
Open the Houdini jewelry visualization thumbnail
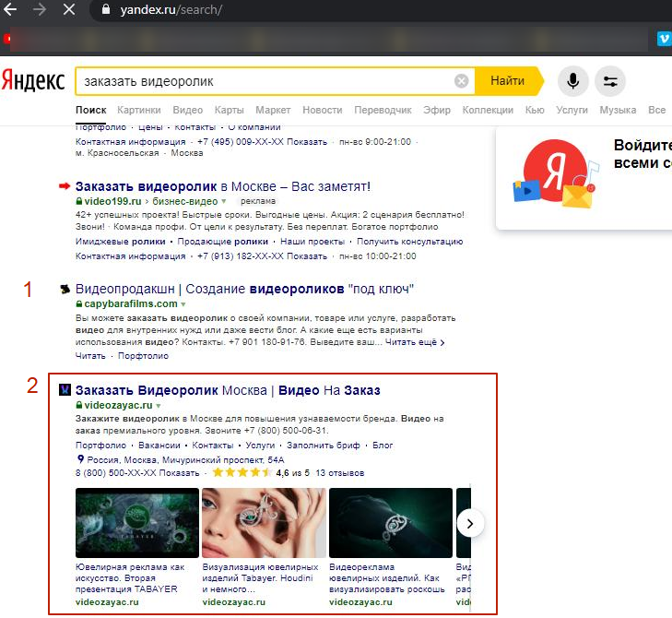click(264, 523)
